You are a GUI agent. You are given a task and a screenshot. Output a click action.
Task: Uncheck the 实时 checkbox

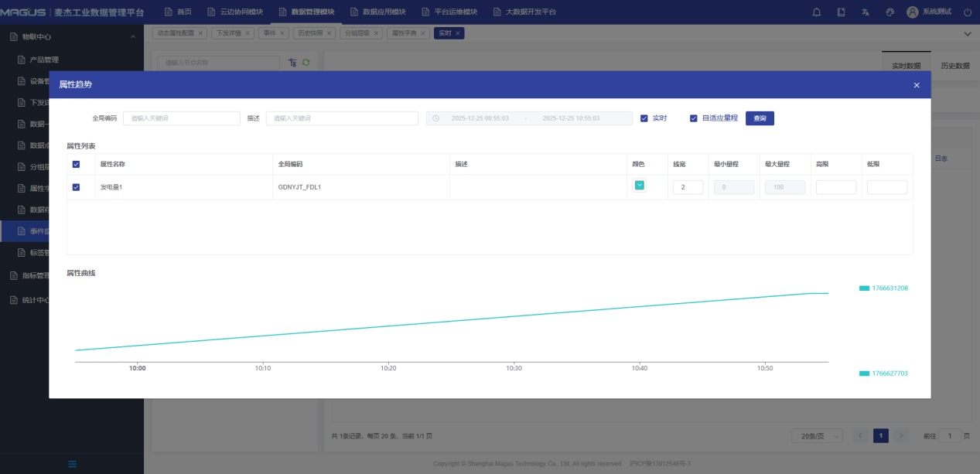[x=644, y=118]
